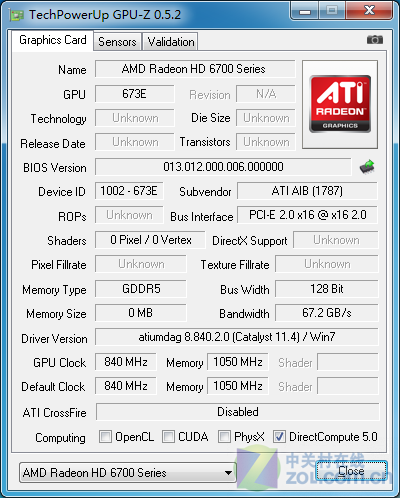Go to the Validation tab
The width and height of the screenshot is (400, 498).
click(x=171, y=42)
